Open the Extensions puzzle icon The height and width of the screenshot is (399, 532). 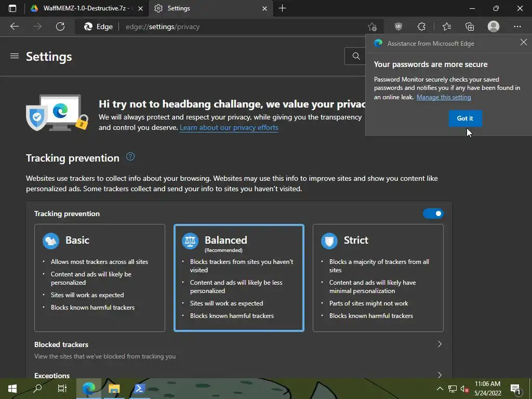click(x=421, y=26)
